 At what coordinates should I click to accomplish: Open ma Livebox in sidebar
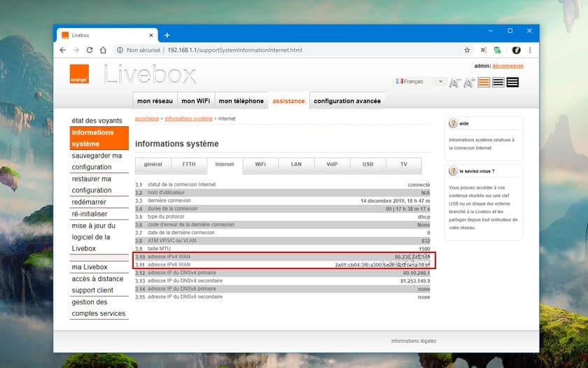click(x=99, y=267)
